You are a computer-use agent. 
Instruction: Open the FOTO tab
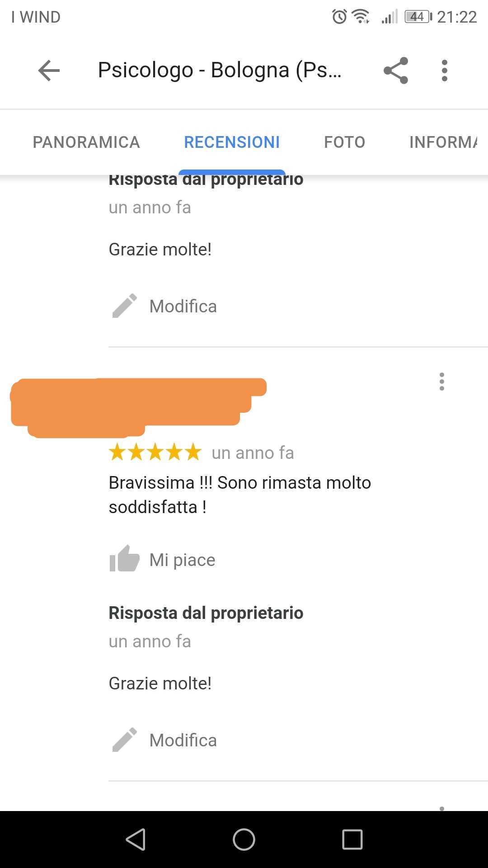click(344, 142)
